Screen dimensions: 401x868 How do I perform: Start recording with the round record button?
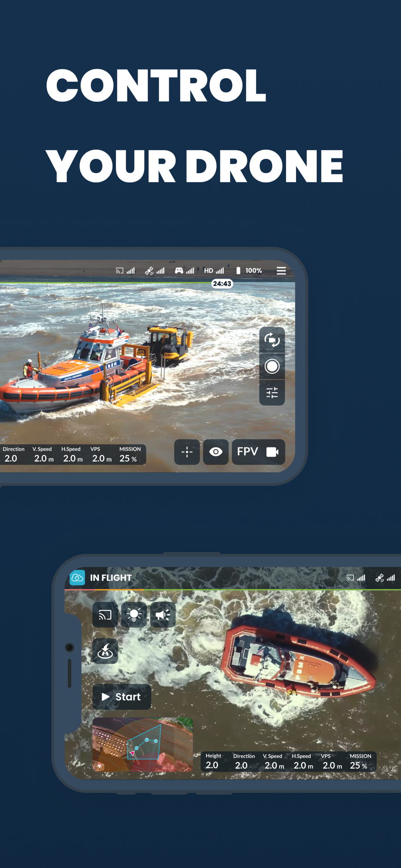(272, 366)
